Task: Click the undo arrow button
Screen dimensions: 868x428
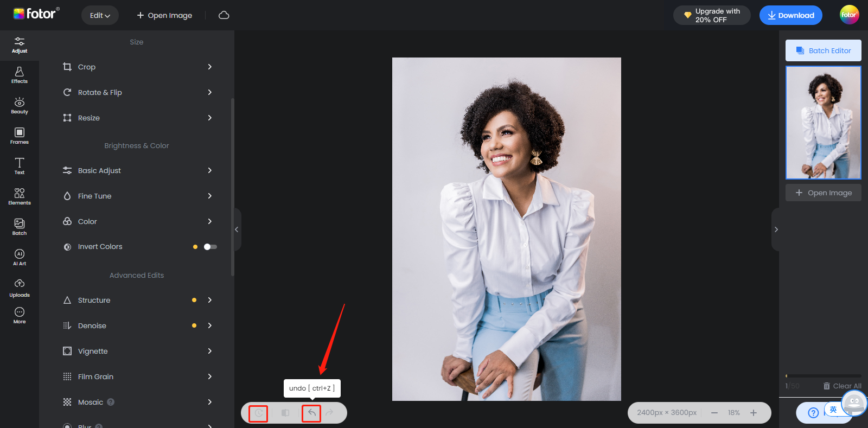Action: pyautogui.click(x=312, y=413)
